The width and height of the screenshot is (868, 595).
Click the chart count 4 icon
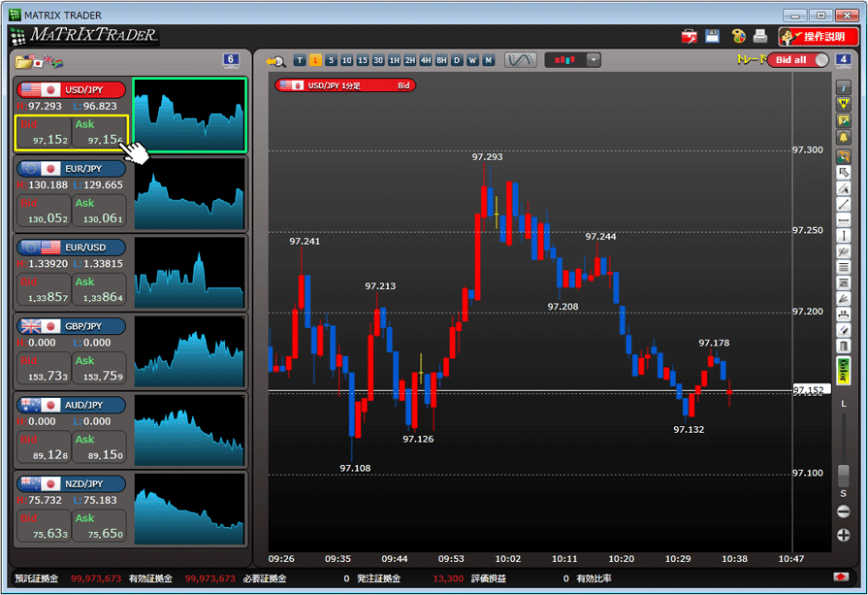coord(843,60)
